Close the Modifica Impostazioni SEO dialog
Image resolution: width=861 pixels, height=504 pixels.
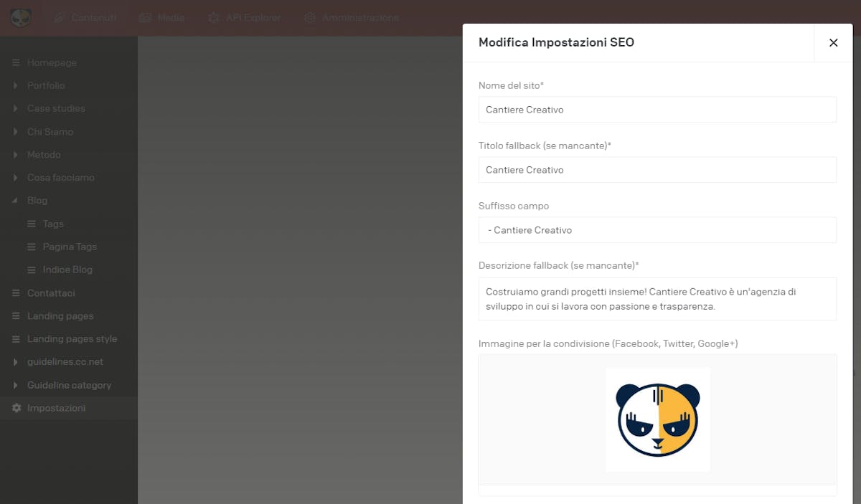tap(833, 43)
